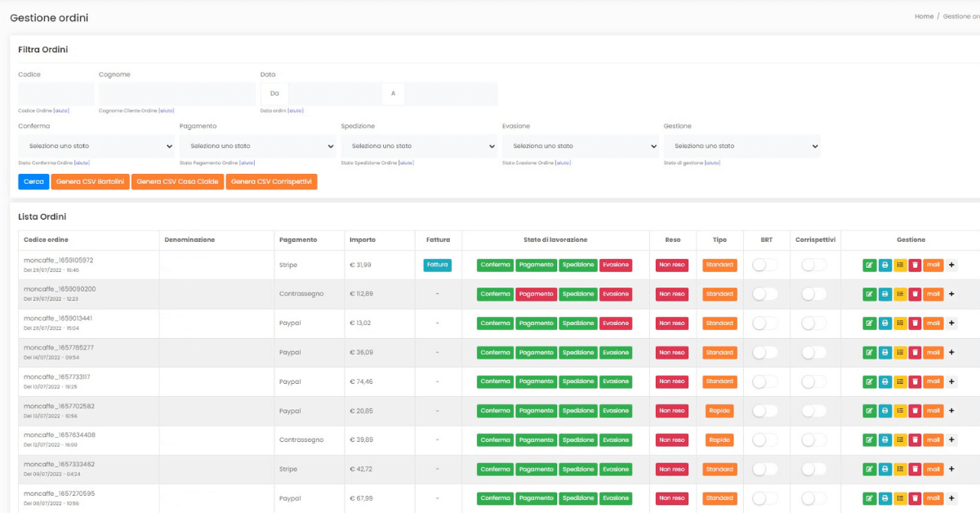Click plus icon for order moncaffe_1659105972
This screenshot has height=513, width=980.
(951, 265)
